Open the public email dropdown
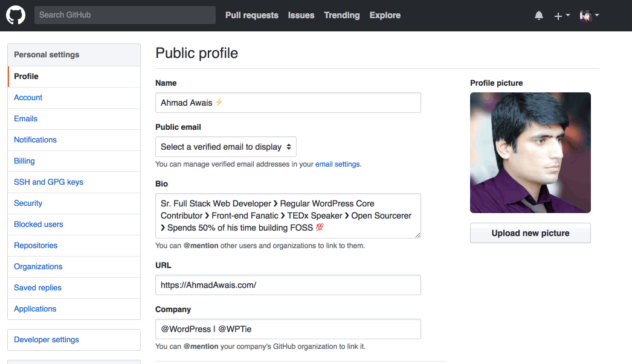Image resolution: width=632 pixels, height=364 pixels. coord(226,147)
